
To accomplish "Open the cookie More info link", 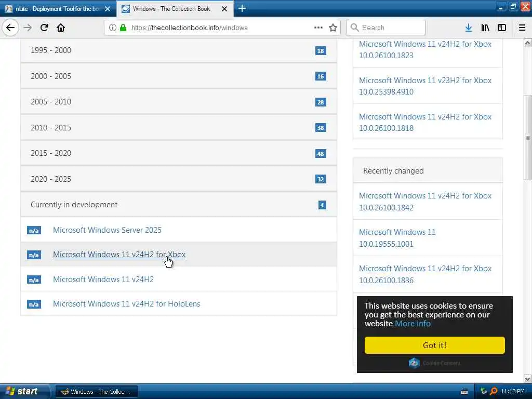I will click(x=413, y=323).
